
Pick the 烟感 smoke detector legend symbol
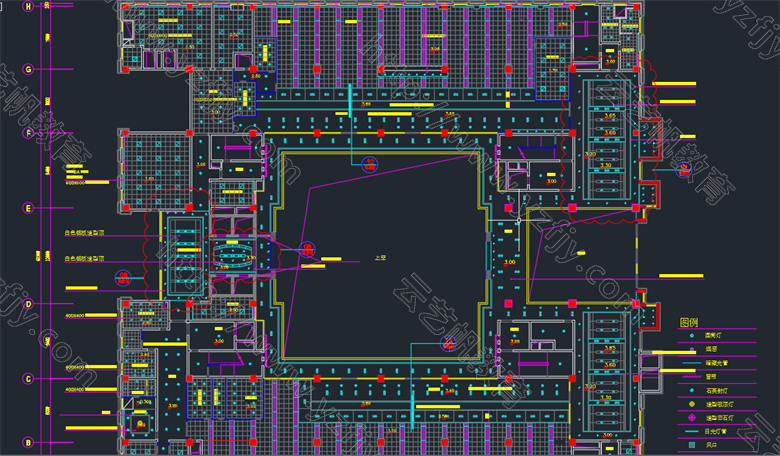click(691, 350)
